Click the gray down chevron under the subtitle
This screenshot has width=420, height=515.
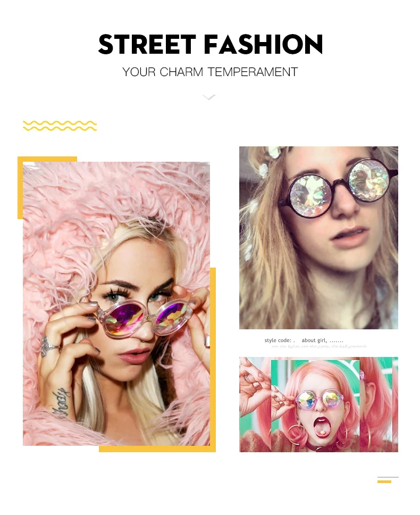pyautogui.click(x=209, y=97)
